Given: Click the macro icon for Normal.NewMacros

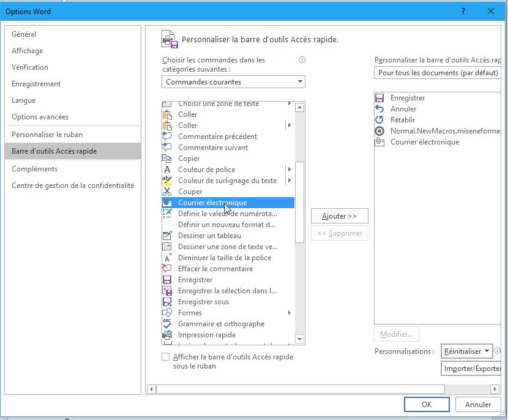Looking at the screenshot, I should point(379,131).
